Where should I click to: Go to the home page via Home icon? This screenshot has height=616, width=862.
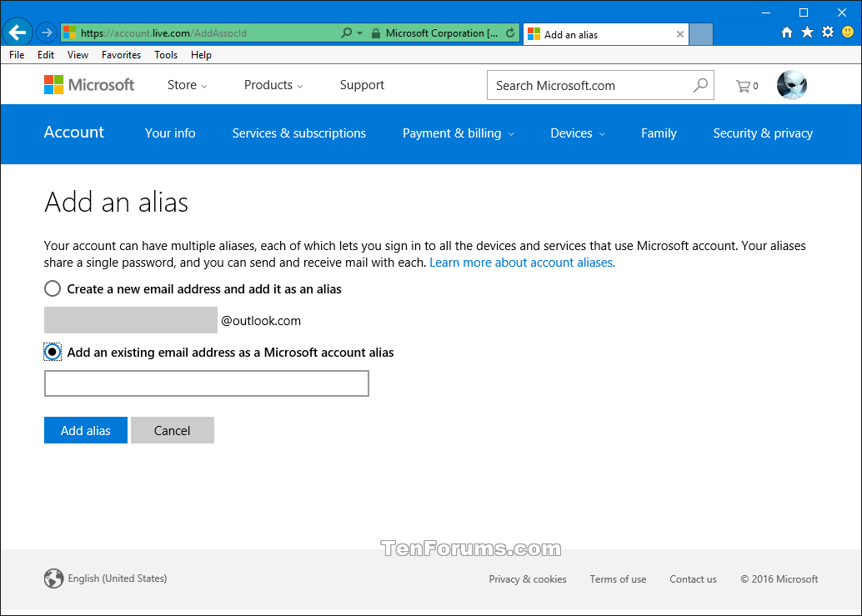787,33
